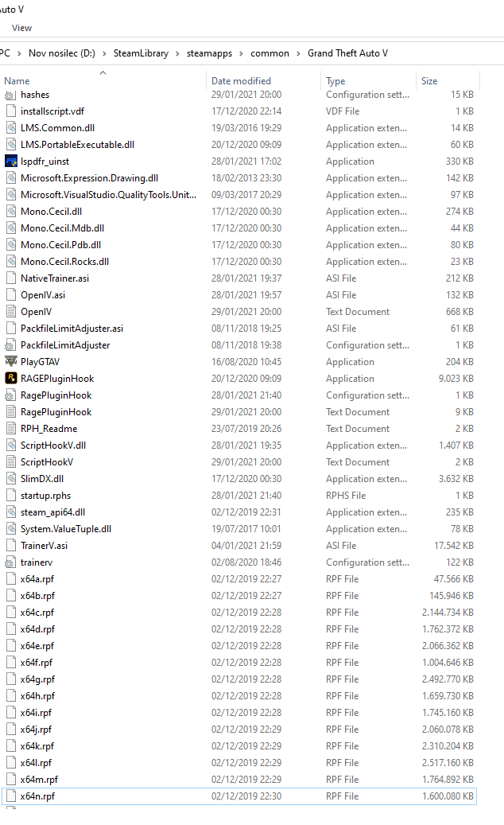Select the PackfileLimitAdjuster.asi file icon
This screenshot has height=825, width=504.
coord(10,329)
